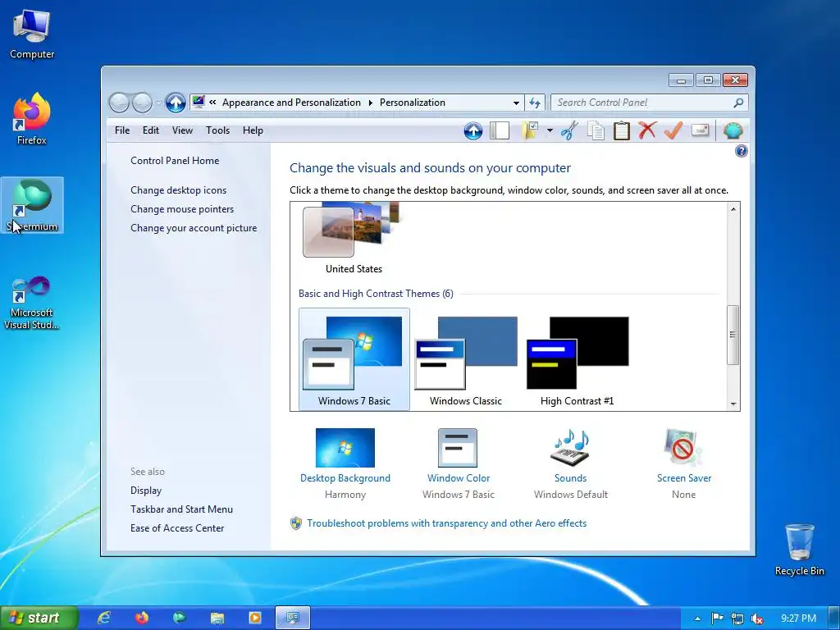Click the theme list scroll up arrow
Viewport: 840px width, 630px height.
click(x=733, y=209)
